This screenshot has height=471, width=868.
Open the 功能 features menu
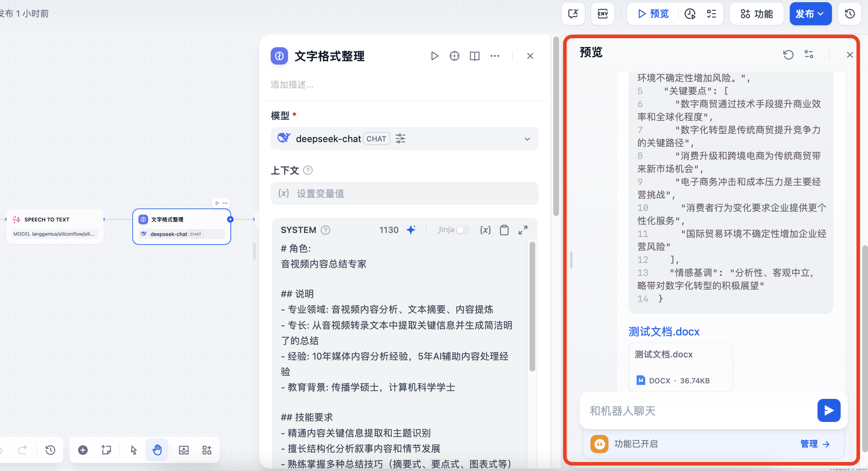tap(757, 14)
